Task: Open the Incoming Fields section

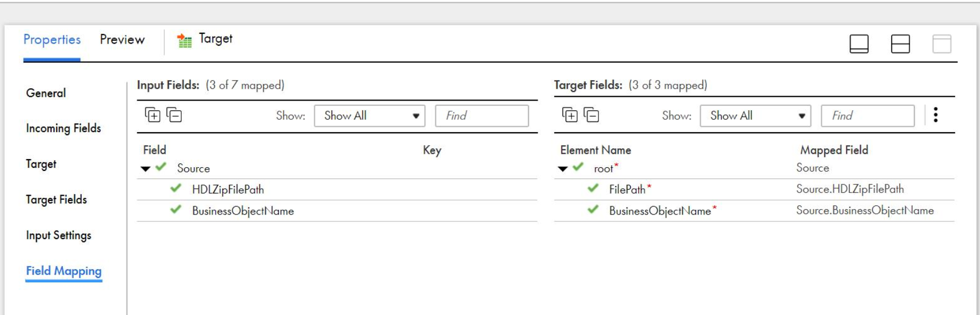Action: coord(64,128)
